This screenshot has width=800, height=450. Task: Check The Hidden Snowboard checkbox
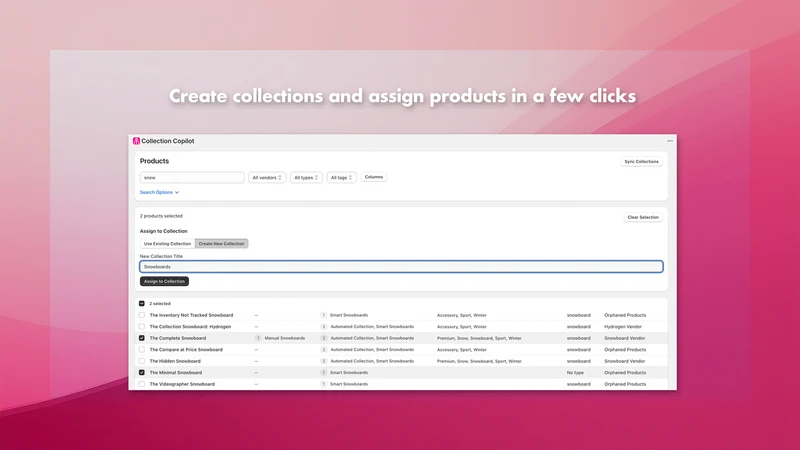coord(142,361)
